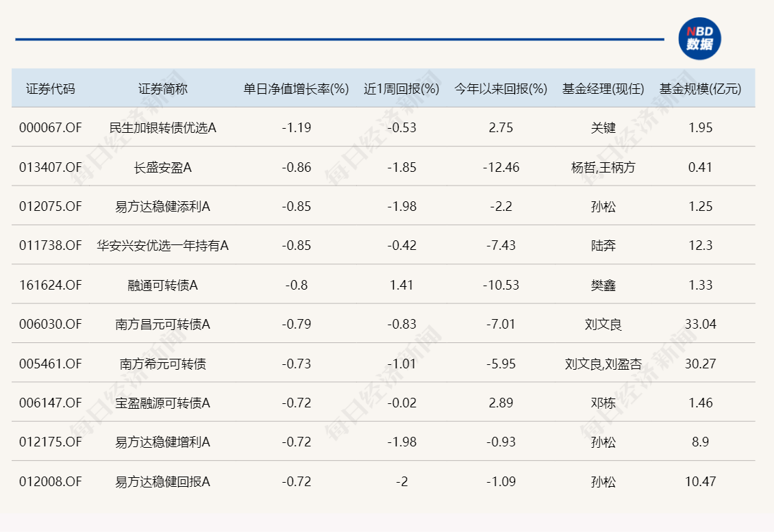Click fund name 长盛安盈A
774x532 pixels.
[162, 167]
